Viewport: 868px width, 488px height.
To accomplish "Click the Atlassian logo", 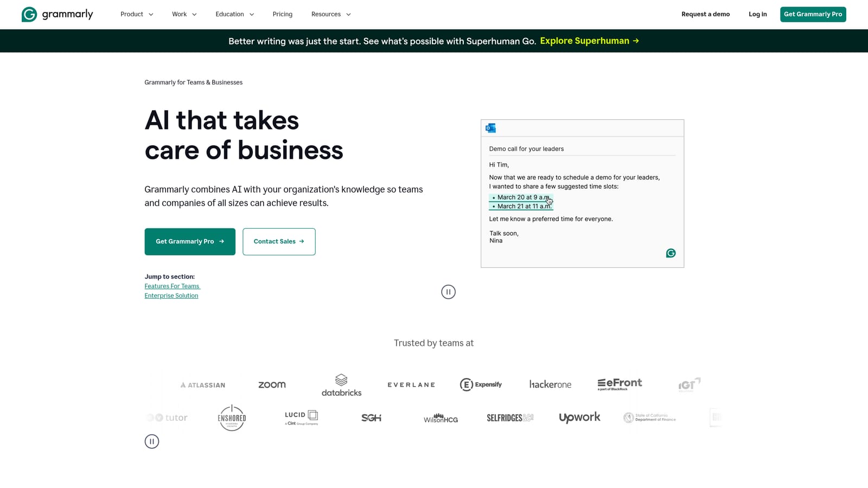I will coord(202,385).
